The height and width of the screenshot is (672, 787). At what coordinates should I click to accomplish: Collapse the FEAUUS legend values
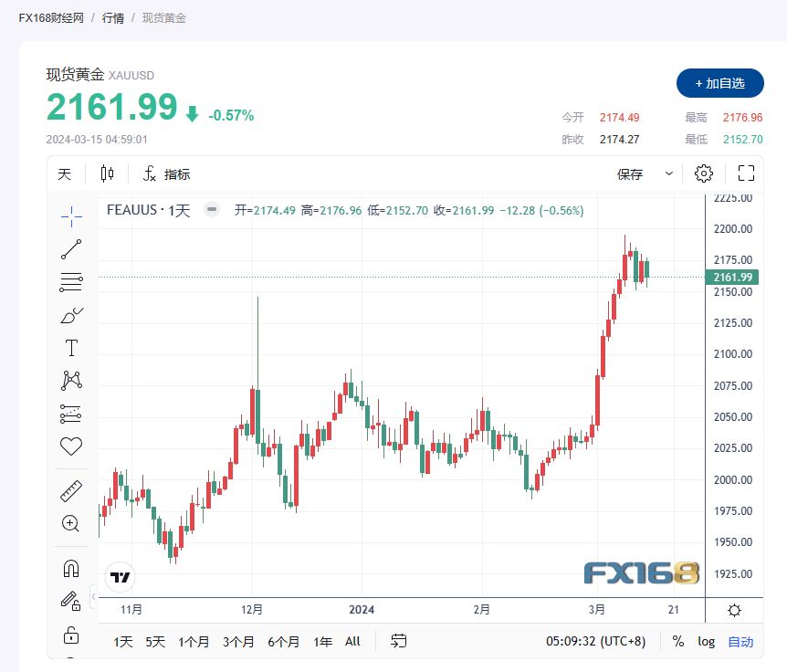tap(211, 210)
